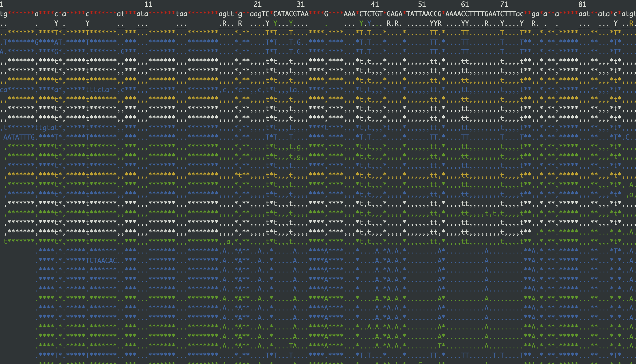The image size is (636, 364).
Task: Click ruler position marker 61
Action: click(x=465, y=4)
